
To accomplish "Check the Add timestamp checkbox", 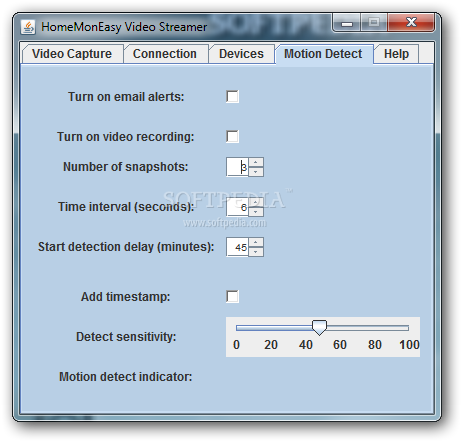I will click(x=232, y=297).
